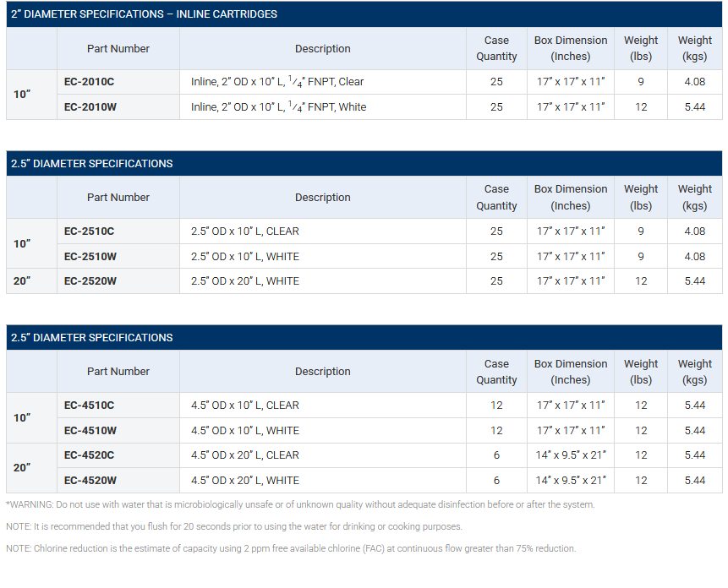The image size is (728, 588).
Task: Click the chlorine reduction capacity note
Action: coord(291,549)
